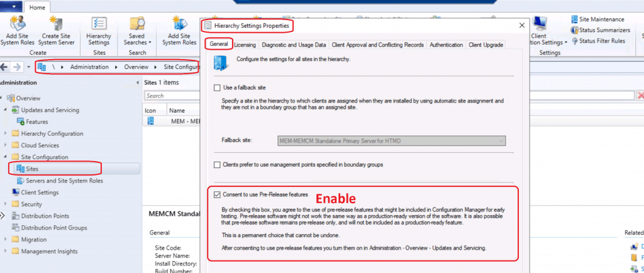
Task: Select Cloud Services folder
Action: (x=35, y=145)
